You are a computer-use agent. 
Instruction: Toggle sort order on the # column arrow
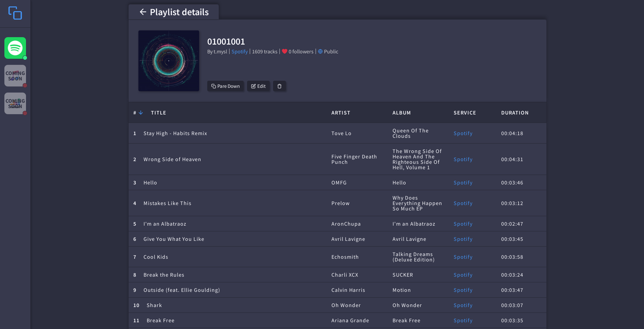[x=141, y=112]
